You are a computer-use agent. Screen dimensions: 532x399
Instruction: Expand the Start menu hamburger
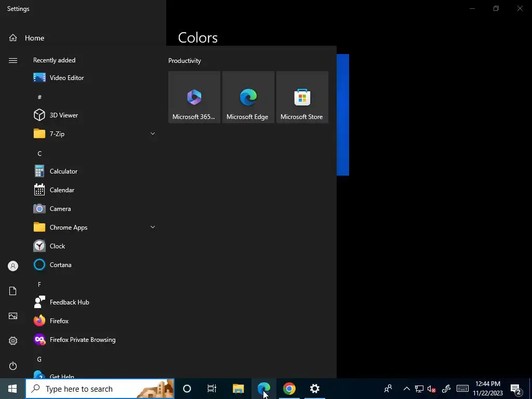point(13,60)
